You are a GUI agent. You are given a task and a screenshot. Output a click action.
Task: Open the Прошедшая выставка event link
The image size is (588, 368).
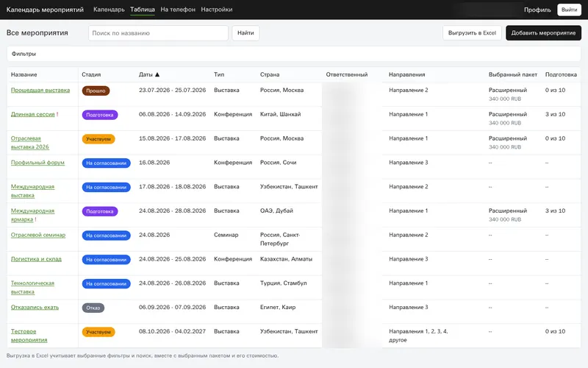pyautogui.click(x=40, y=90)
